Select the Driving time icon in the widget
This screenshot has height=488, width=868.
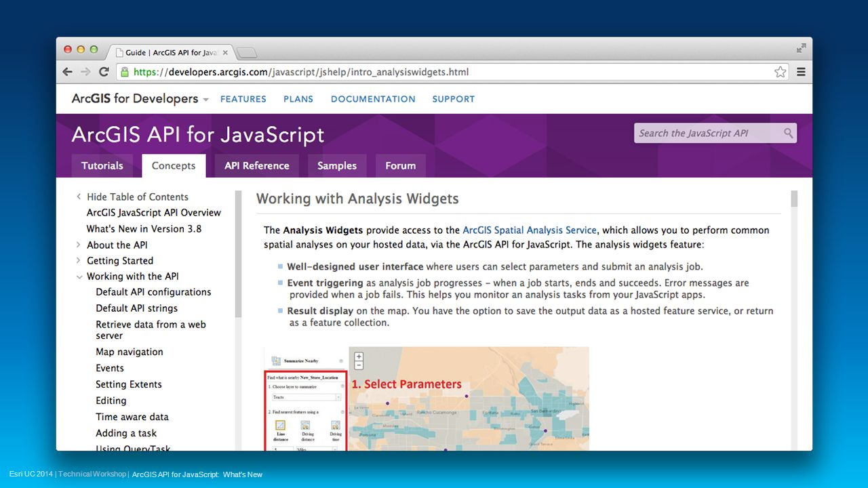pyautogui.click(x=335, y=426)
